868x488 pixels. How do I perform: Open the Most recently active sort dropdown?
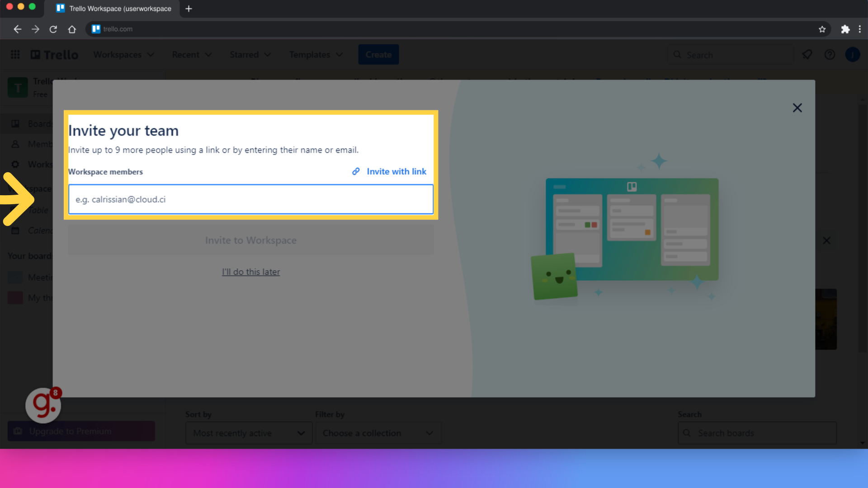tap(249, 433)
